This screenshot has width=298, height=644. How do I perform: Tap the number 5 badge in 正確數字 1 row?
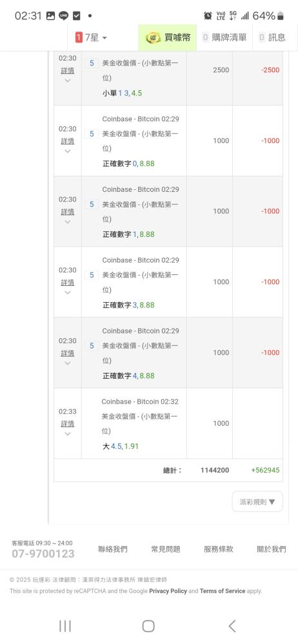(x=92, y=204)
